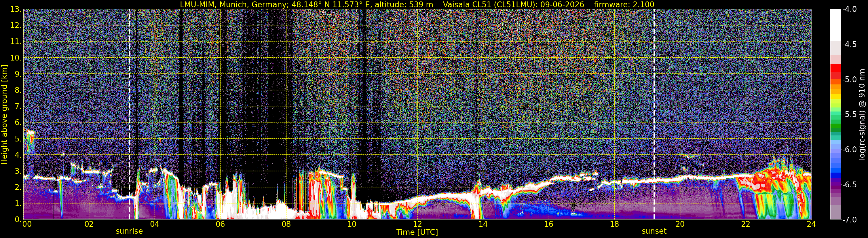This screenshot has height=238, width=868.
Task: Click the -7.0 colorbar tick label
Action: pos(850,220)
